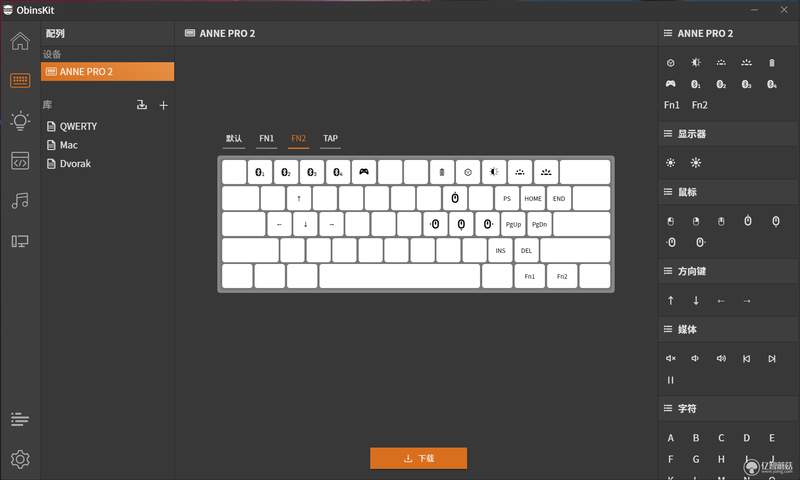Open the Home page in sidebar
The image size is (800, 480).
[x=20, y=41]
